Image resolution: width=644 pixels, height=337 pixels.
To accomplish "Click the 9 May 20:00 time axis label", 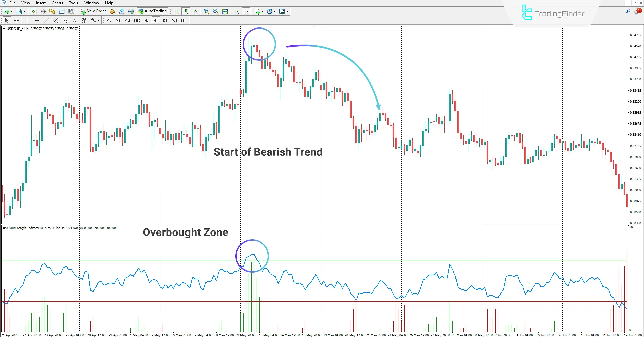I will tap(246, 335).
